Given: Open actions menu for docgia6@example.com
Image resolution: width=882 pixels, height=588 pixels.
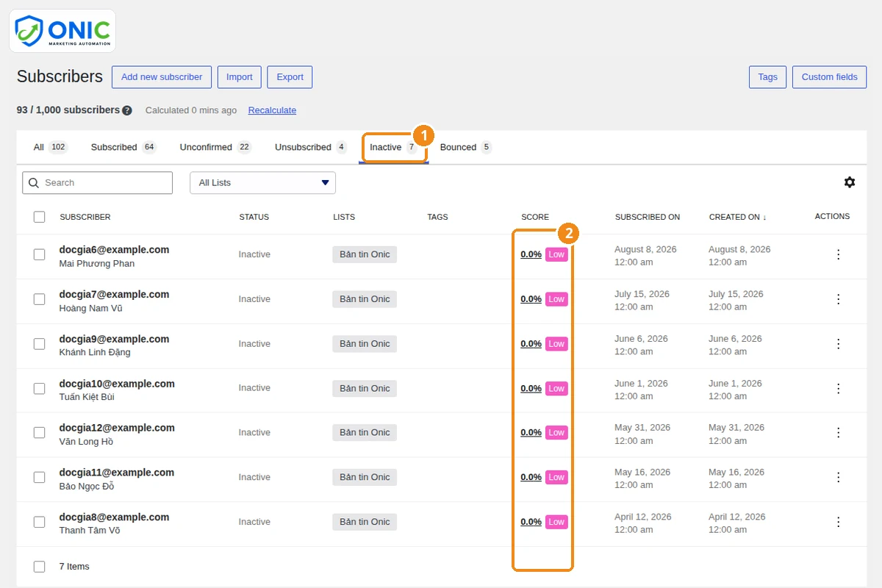Looking at the screenshot, I should 838,254.
